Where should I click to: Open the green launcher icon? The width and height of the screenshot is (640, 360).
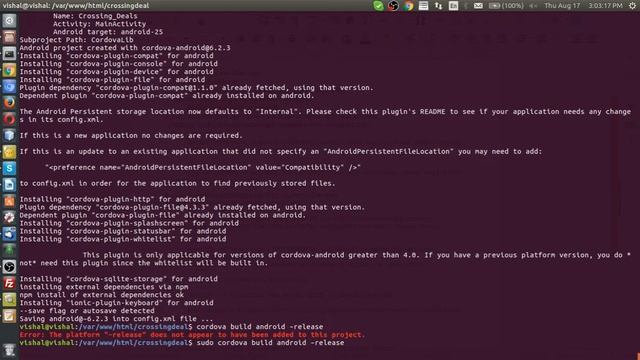click(9, 250)
